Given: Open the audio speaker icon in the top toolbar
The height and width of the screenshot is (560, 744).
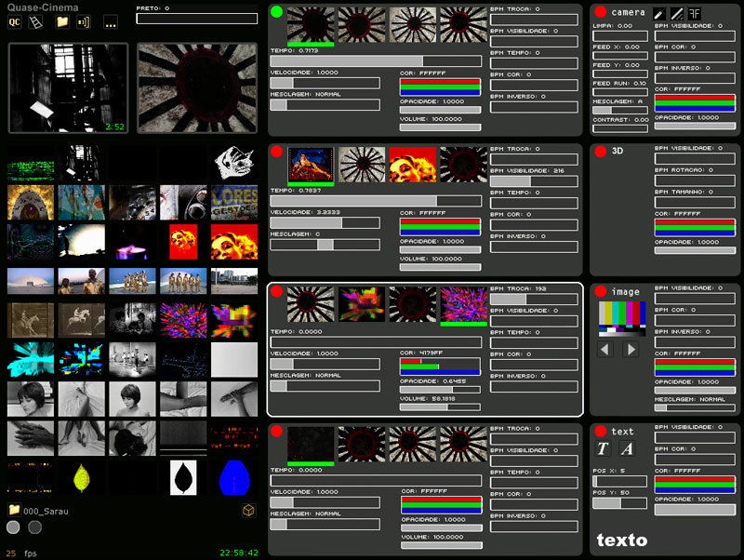Looking at the screenshot, I should pos(84,21).
